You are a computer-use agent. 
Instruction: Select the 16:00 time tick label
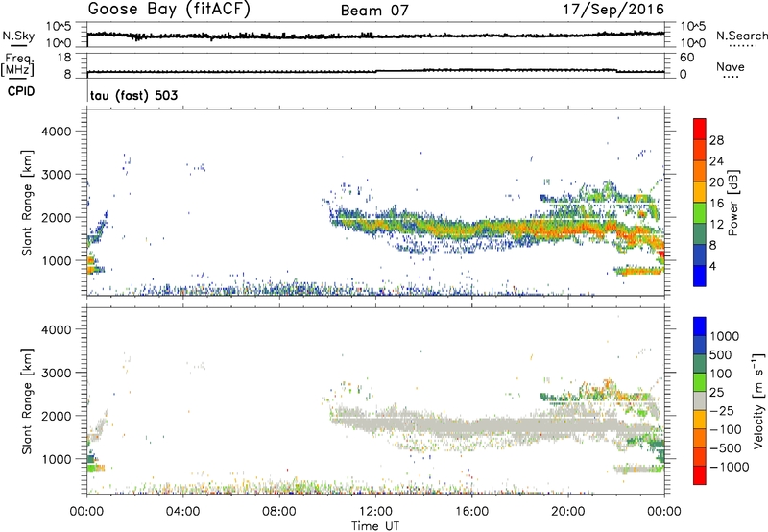coord(471,512)
